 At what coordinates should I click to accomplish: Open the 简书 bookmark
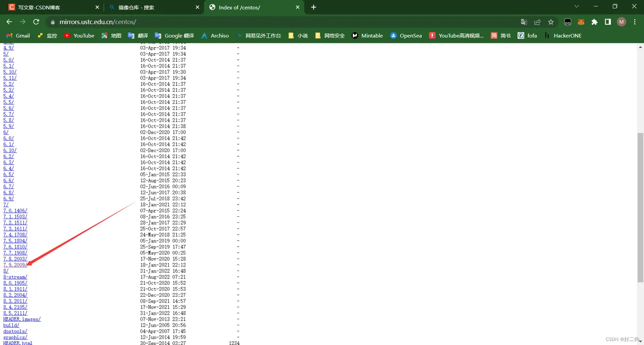500,35
